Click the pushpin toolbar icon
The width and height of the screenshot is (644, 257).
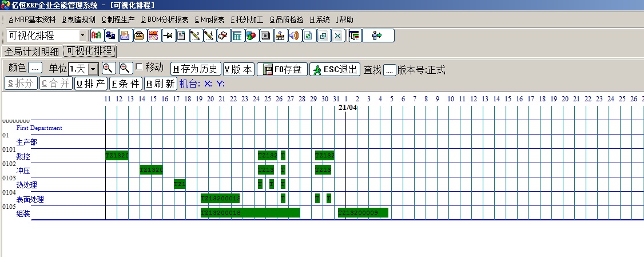click(168, 36)
